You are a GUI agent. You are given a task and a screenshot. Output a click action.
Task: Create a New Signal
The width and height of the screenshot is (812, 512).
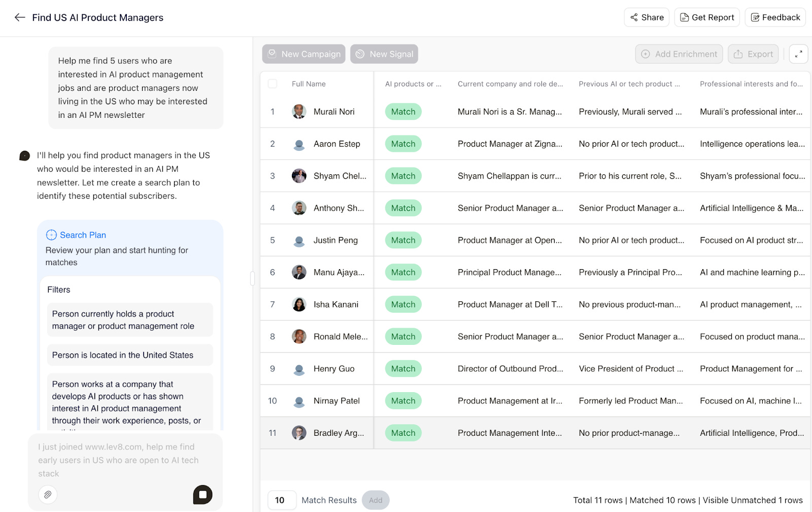[x=384, y=54]
